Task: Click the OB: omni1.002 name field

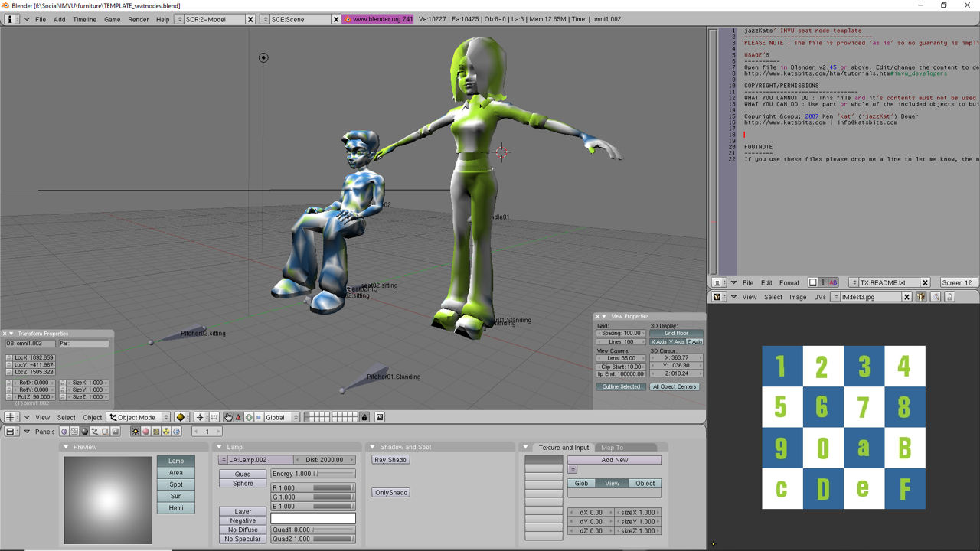Action: 29,343
